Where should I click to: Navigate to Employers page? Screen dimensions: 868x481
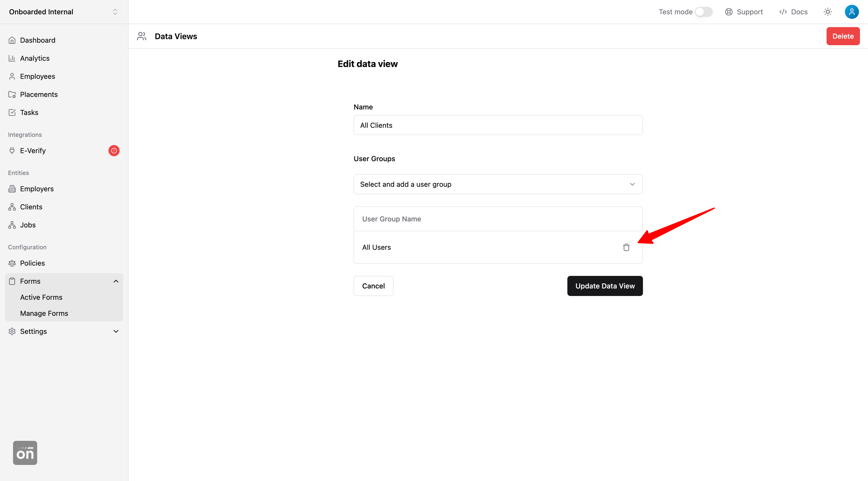point(37,189)
